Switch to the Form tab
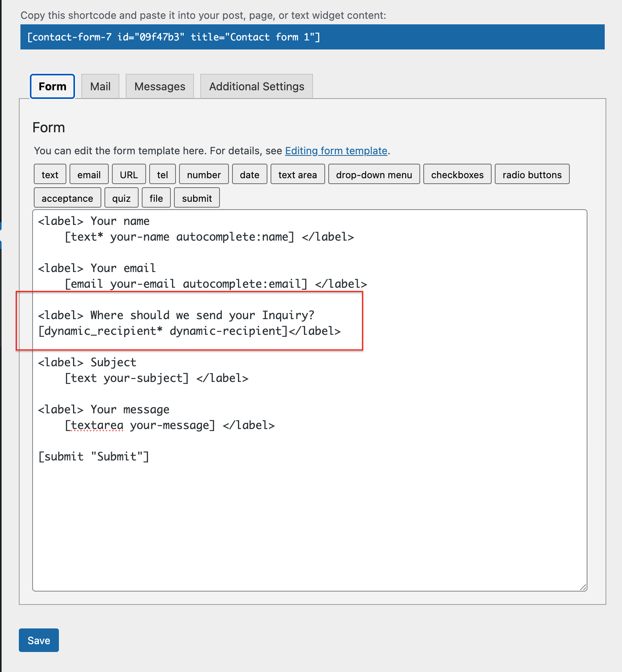This screenshot has width=622, height=672. point(52,86)
